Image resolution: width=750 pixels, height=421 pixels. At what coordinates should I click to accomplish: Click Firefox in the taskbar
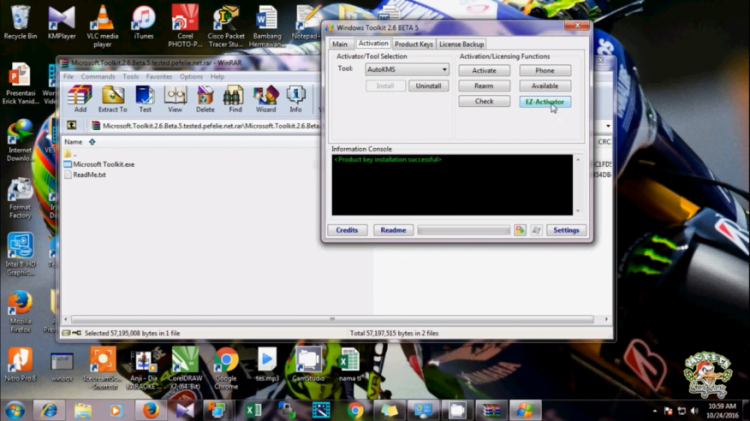151,410
